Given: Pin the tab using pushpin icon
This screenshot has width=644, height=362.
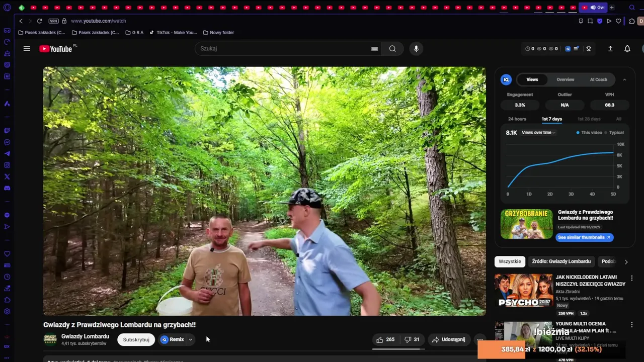Looking at the screenshot, I should click(x=581, y=21).
